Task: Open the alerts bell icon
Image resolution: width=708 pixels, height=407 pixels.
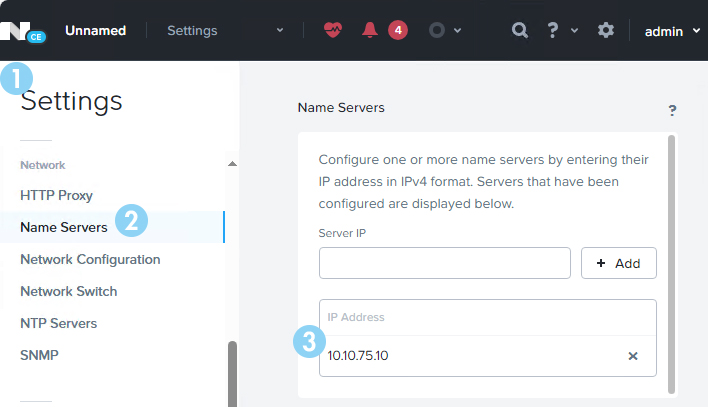Action: coord(370,30)
